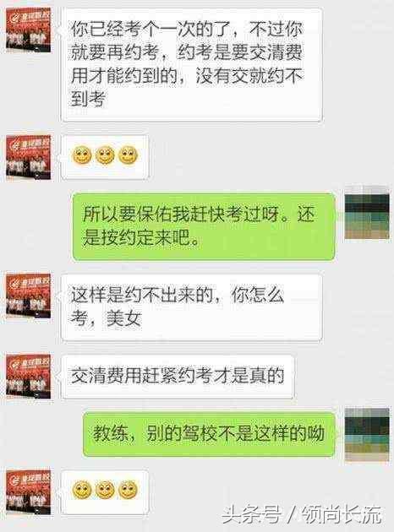Select green bubble 所以要保佑我赶快考过呀
The height and width of the screenshot is (532, 394).
tap(204, 226)
